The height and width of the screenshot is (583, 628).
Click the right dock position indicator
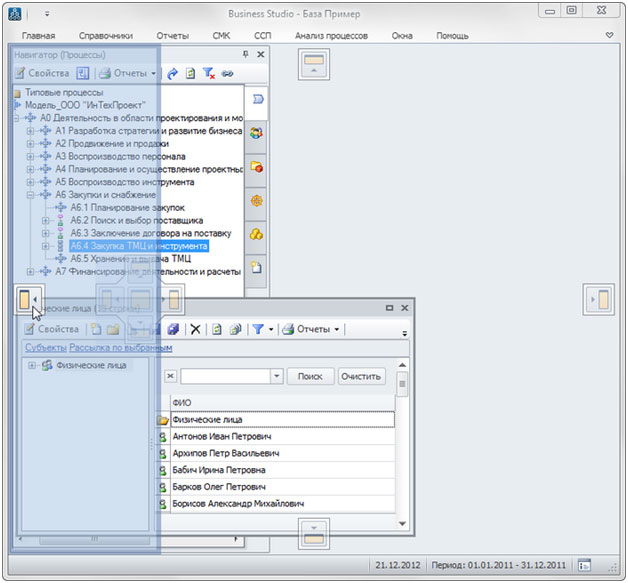tap(598, 298)
